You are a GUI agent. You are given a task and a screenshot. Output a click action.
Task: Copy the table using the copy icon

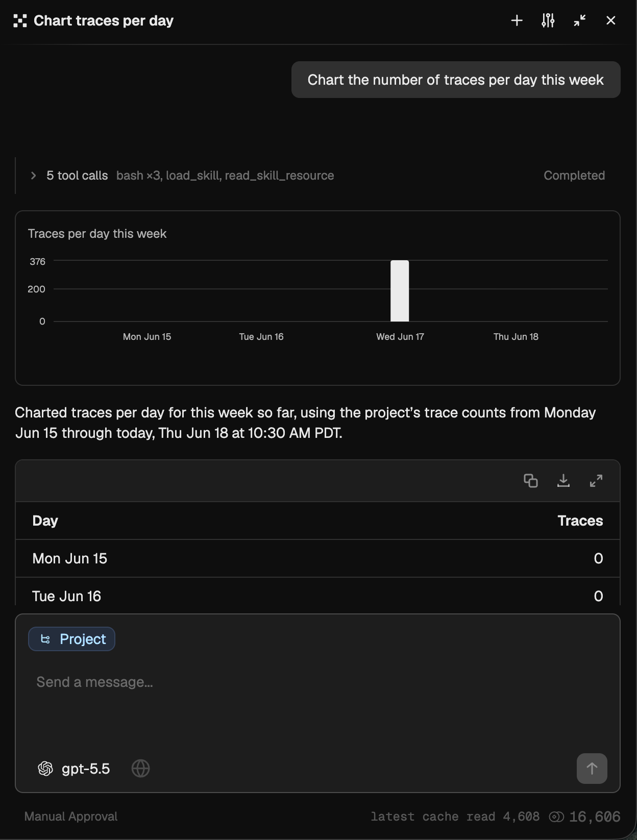point(531,481)
